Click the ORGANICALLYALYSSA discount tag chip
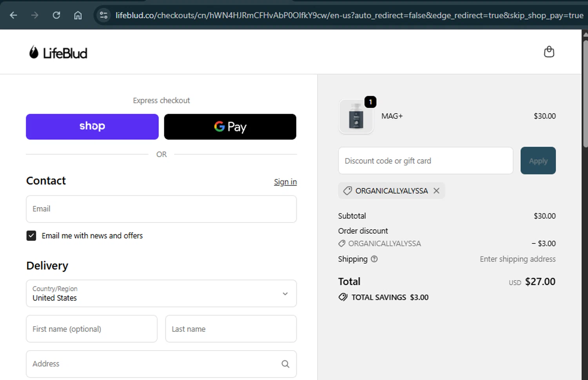The height and width of the screenshot is (380, 588). 391,191
